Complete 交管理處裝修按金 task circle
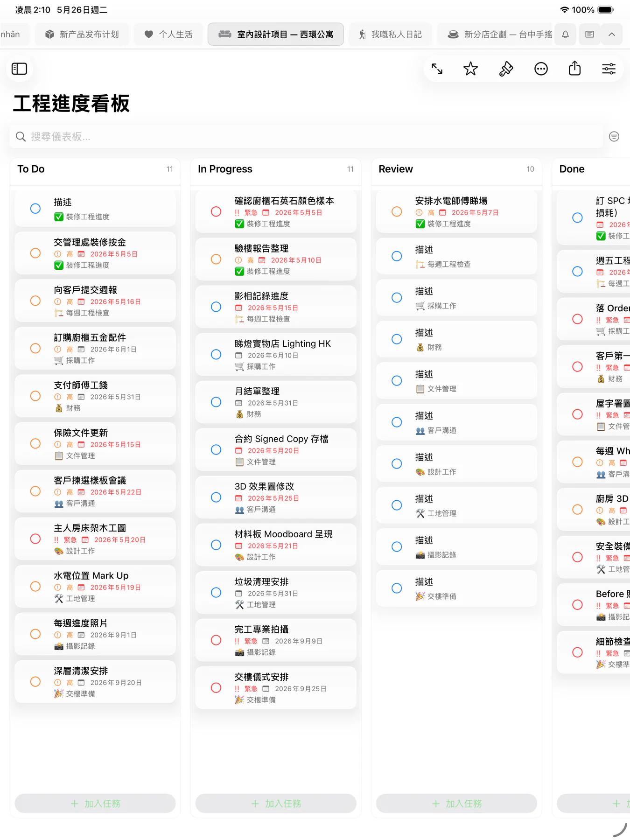This screenshot has width=630, height=840. (x=35, y=253)
